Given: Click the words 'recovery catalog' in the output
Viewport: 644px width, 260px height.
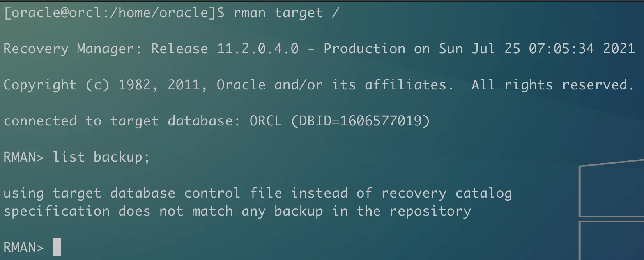Looking at the screenshot, I should [x=447, y=194].
